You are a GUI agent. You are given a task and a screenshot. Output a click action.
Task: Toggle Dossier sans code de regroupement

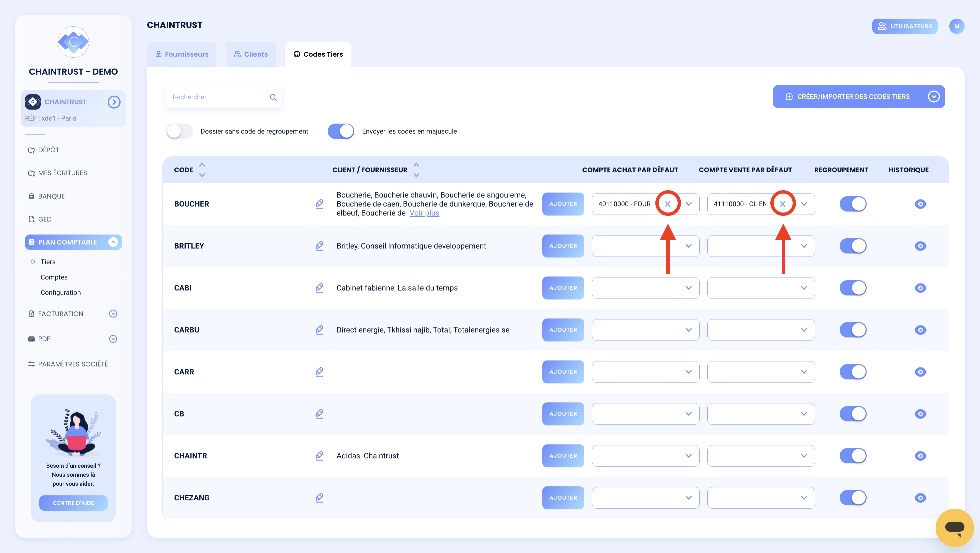[x=179, y=131]
